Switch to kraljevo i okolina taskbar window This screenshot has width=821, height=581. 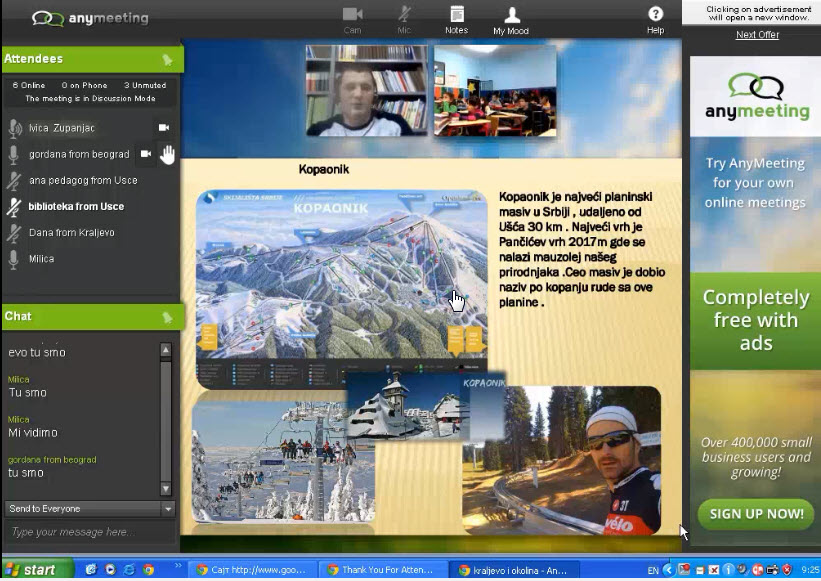(511, 570)
